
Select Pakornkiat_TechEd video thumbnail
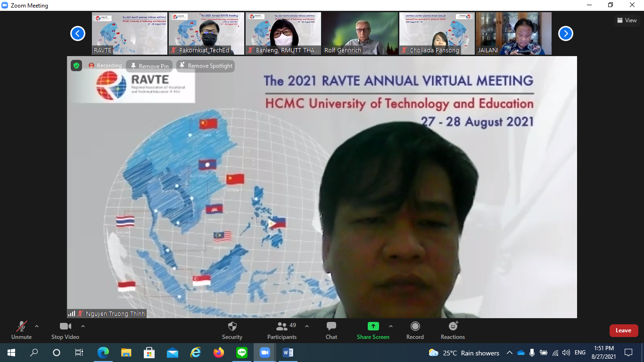[206, 33]
